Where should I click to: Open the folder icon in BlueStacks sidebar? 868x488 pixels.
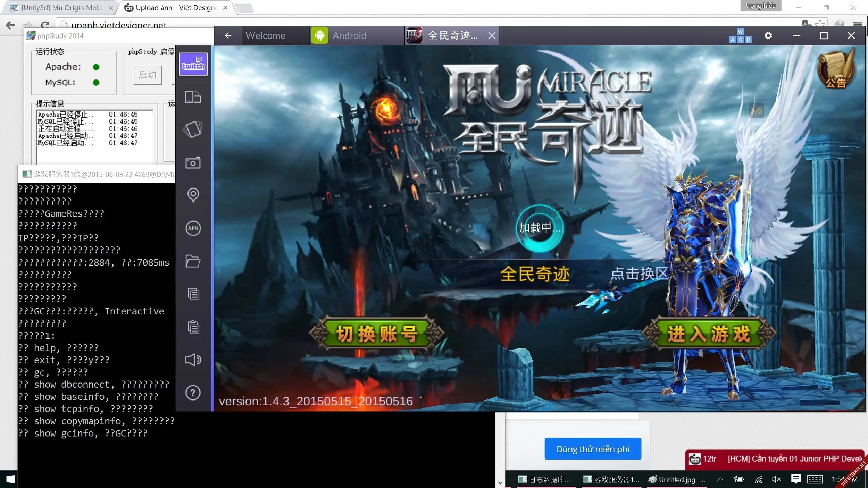pos(193,261)
